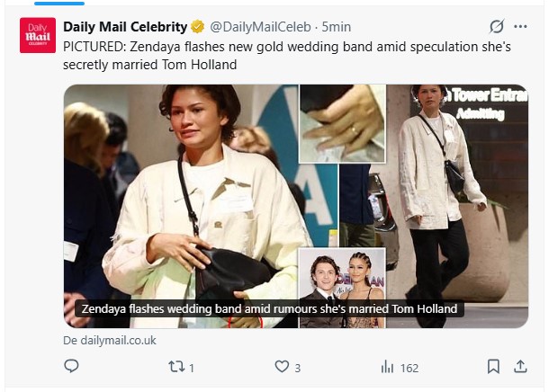Click the 5min post timestamp

pos(337,27)
